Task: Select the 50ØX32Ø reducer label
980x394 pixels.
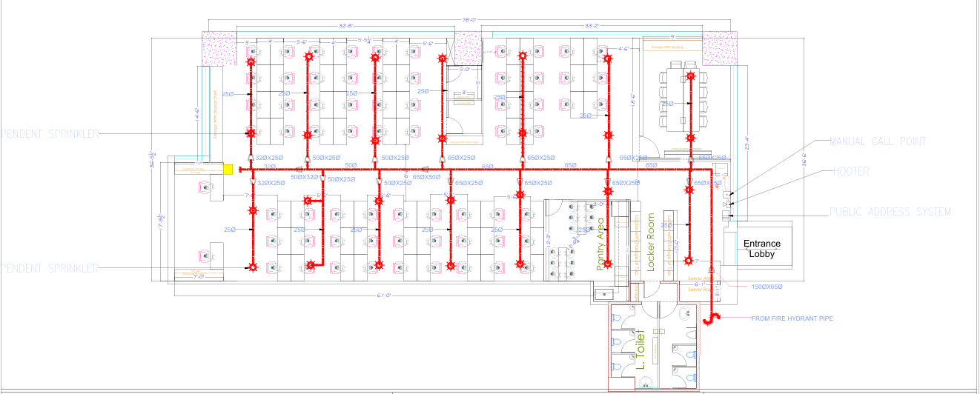Action: point(304,178)
